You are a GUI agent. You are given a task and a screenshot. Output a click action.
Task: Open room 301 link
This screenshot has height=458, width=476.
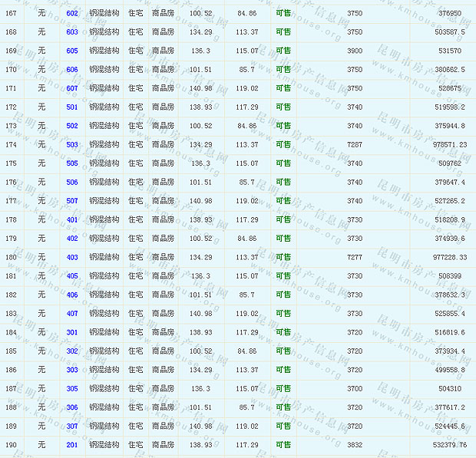pos(72,332)
